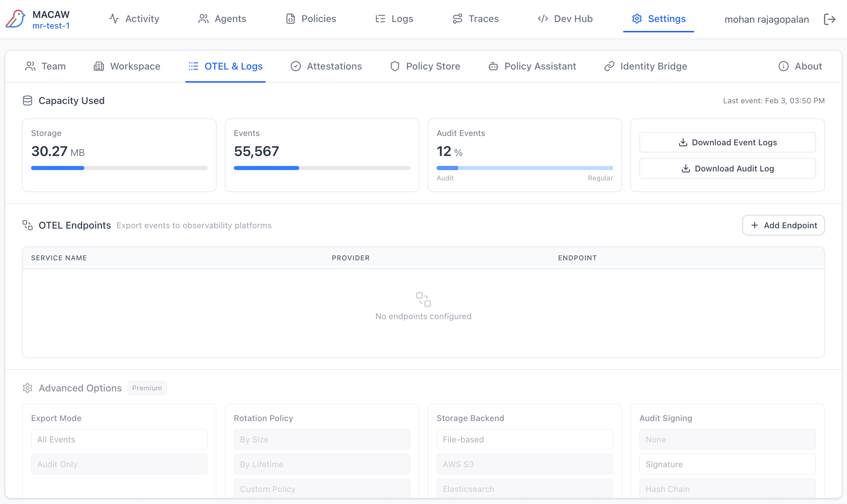Click the Dev Hub code brackets icon

[543, 19]
